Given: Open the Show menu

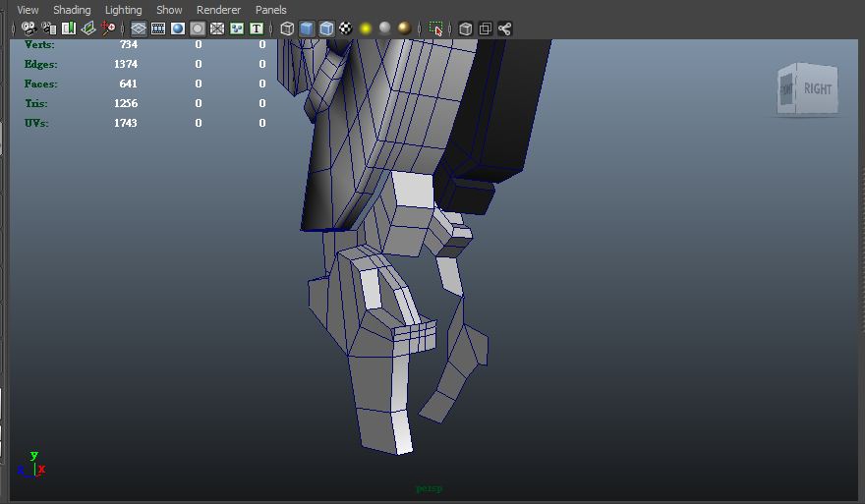Looking at the screenshot, I should (169, 10).
